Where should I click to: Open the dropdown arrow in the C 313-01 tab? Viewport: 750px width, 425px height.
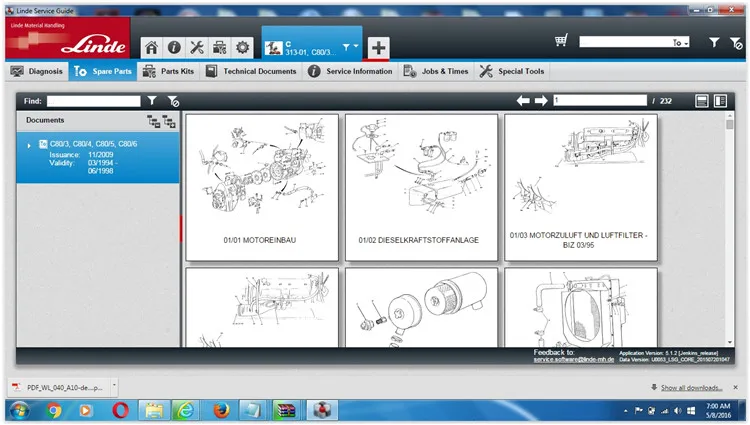pyautogui.click(x=355, y=46)
